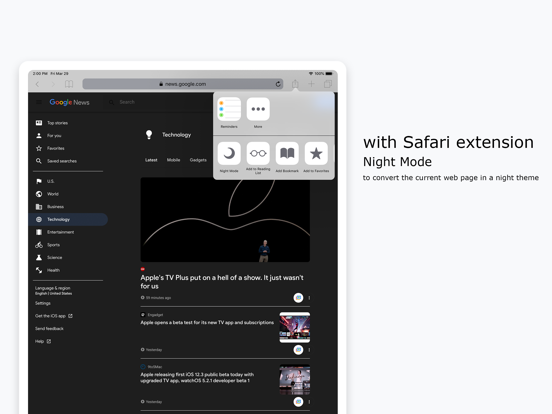Viewport: 552px width, 414px height.
Task: Click Send feedback link
Action: 49,328
